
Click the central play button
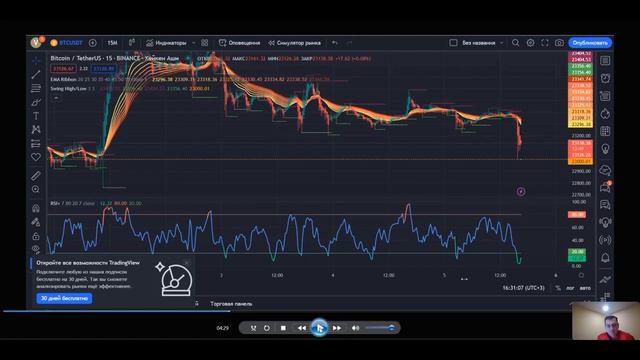tap(319, 327)
